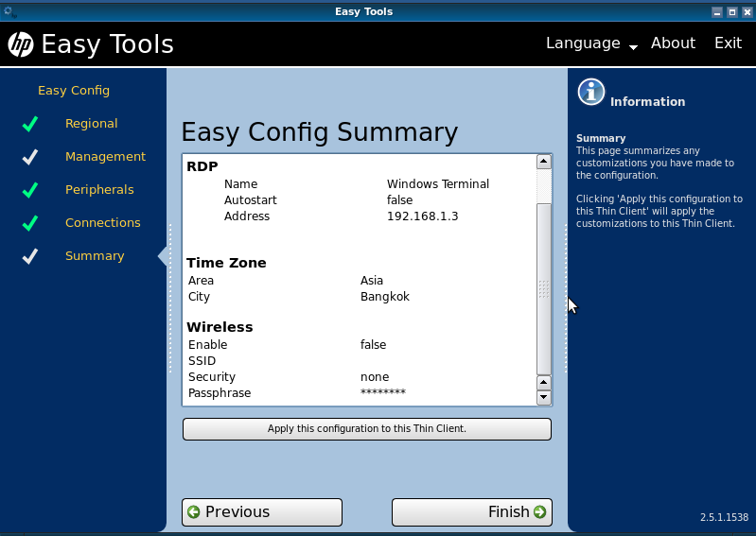This screenshot has height=536, width=756.
Task: Select the Bangkok city value
Action: point(385,297)
